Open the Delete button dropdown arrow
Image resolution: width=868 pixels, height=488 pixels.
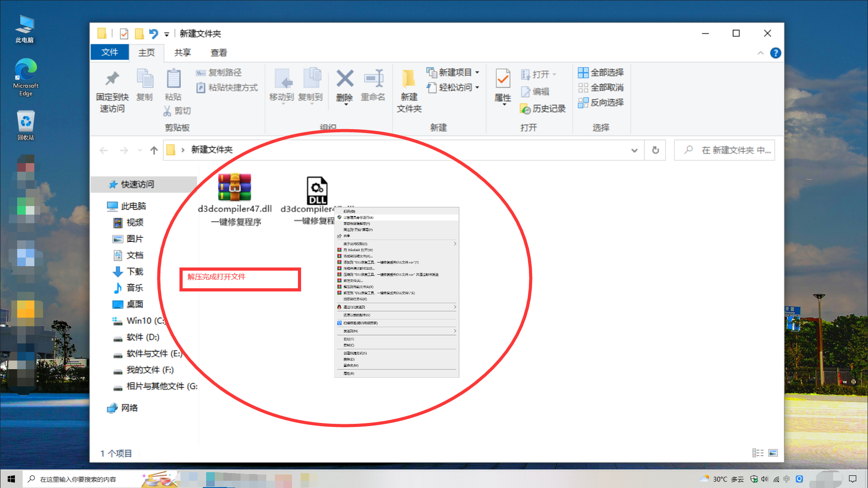346,105
